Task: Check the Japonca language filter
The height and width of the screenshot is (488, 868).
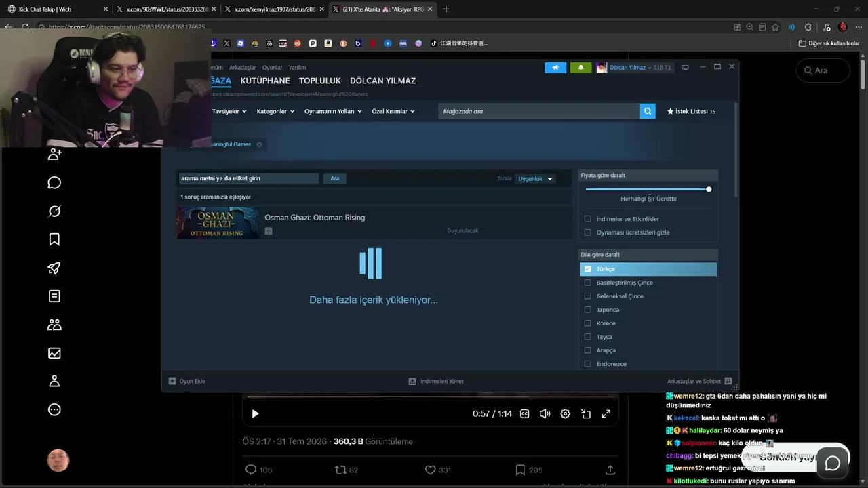Action: click(x=587, y=310)
